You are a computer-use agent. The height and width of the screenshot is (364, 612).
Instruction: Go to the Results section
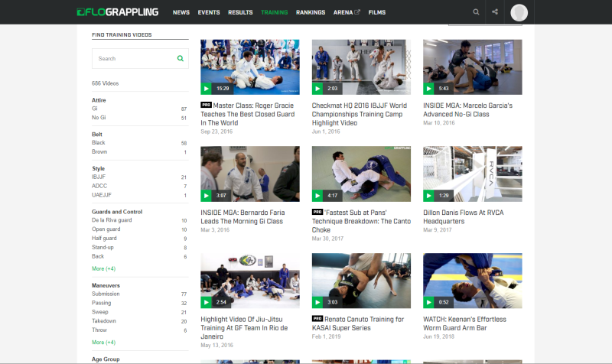point(240,12)
